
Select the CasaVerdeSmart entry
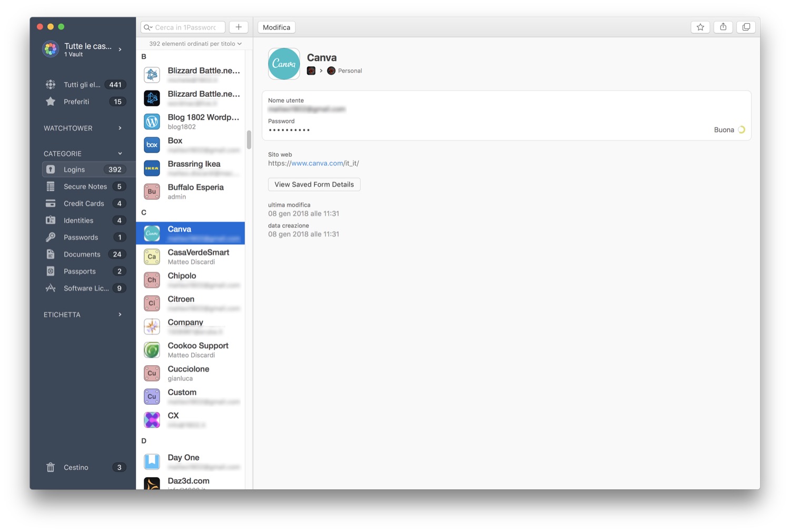tap(191, 257)
